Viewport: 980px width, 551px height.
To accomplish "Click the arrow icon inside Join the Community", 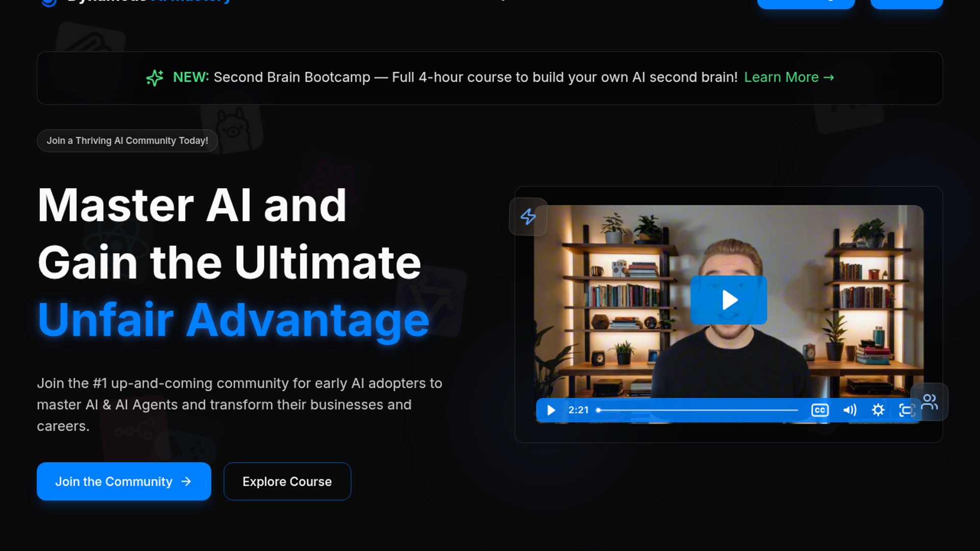I will pos(186,482).
